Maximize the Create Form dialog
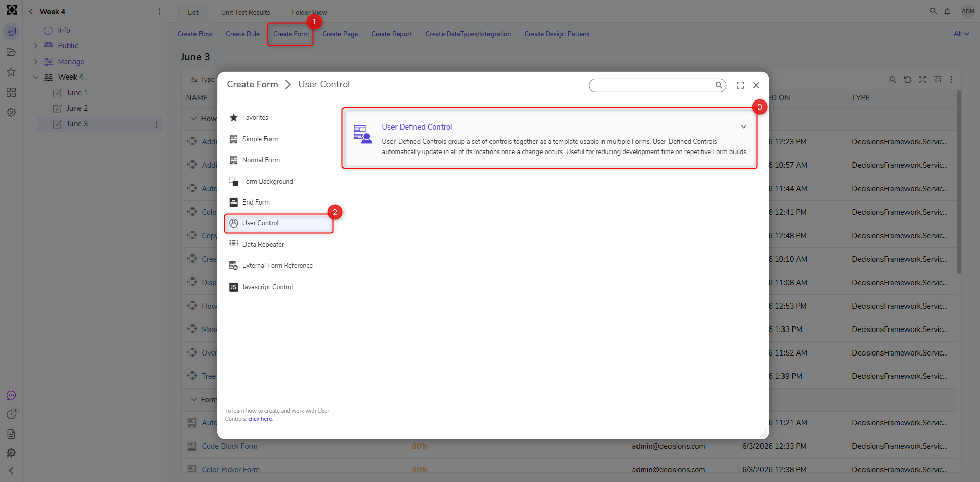The width and height of the screenshot is (980, 482). tap(740, 85)
